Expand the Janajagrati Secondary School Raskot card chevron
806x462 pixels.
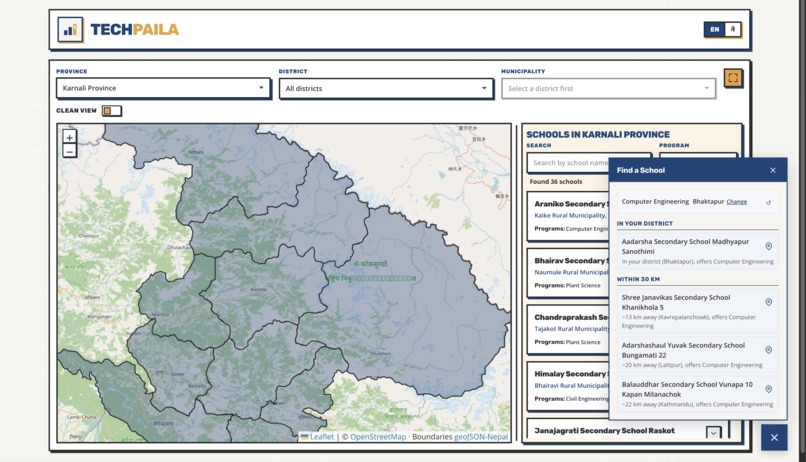(x=713, y=433)
